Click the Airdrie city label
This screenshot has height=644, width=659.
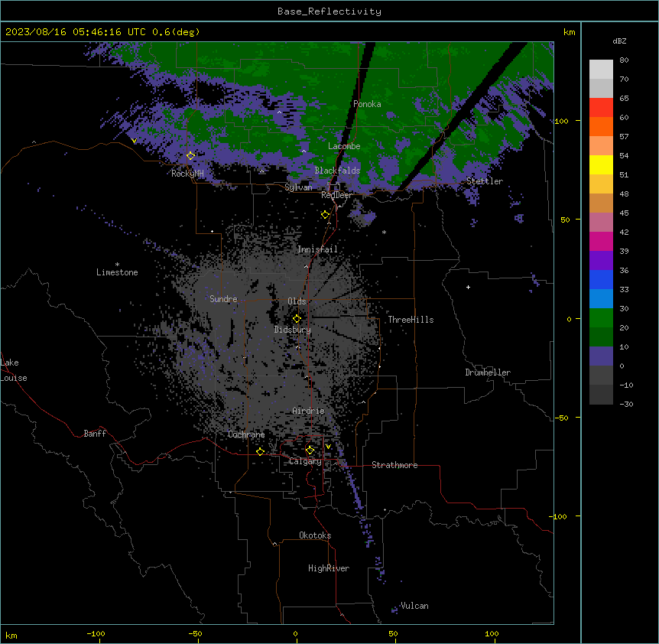(x=309, y=411)
